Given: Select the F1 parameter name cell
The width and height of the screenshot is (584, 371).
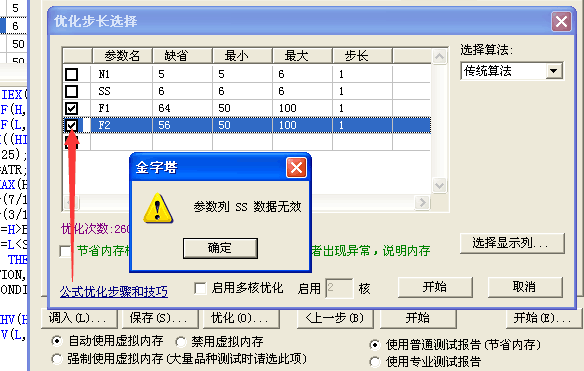Looking at the screenshot, I should point(122,108).
